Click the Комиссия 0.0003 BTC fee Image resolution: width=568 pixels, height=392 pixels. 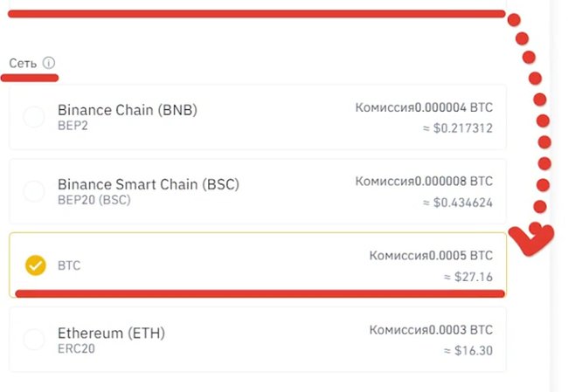[431, 330]
